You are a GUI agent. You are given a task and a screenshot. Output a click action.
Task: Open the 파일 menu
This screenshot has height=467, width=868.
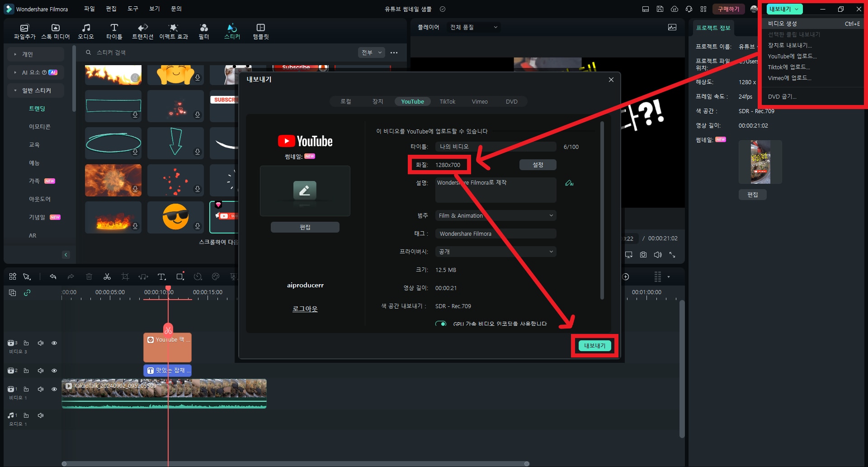click(x=90, y=9)
